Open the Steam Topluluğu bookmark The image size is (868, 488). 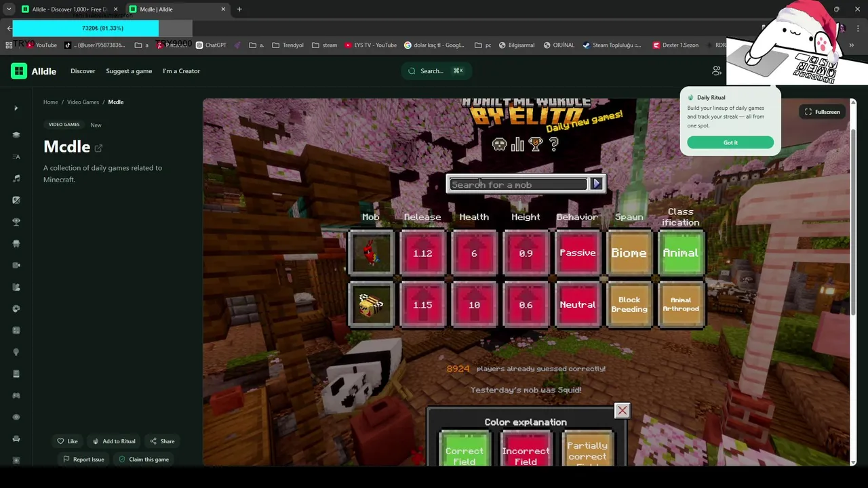click(612, 45)
